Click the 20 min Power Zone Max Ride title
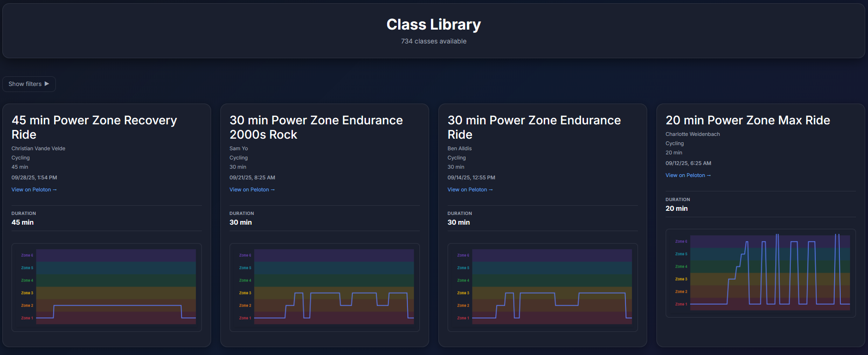 [x=747, y=120]
